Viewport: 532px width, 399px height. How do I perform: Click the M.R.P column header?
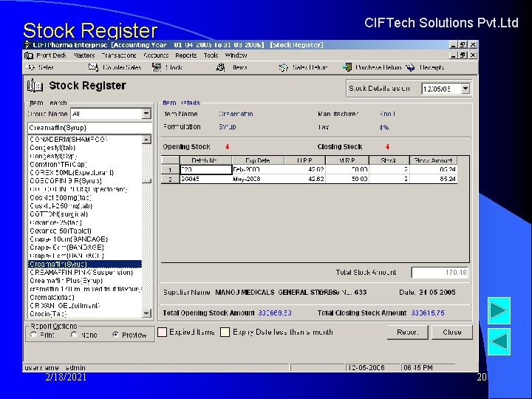347,160
